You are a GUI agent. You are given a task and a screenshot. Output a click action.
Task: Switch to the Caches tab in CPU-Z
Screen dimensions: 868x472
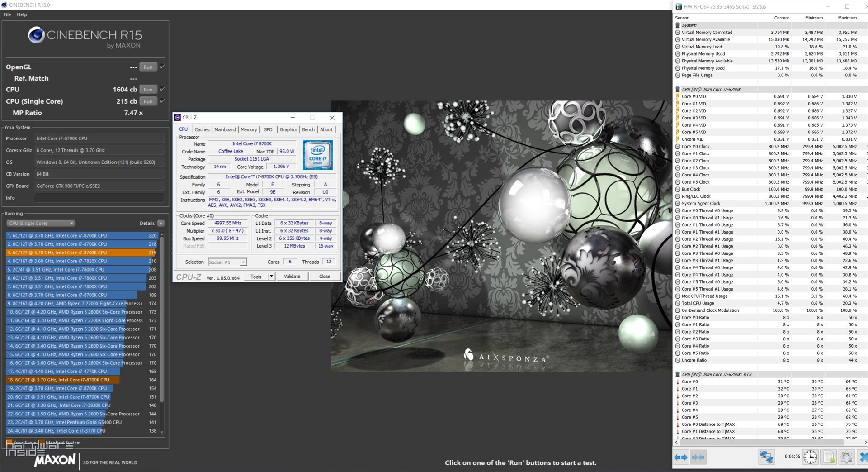point(202,129)
